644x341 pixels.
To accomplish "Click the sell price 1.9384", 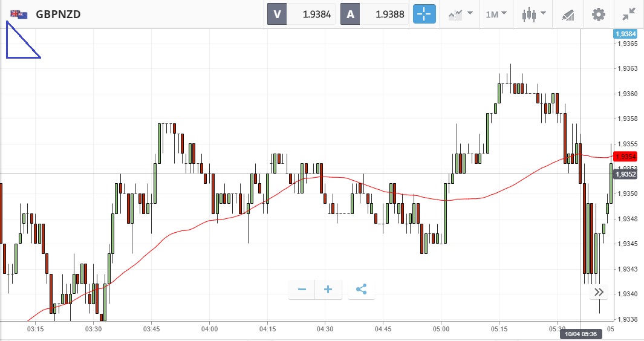I will pos(317,15).
